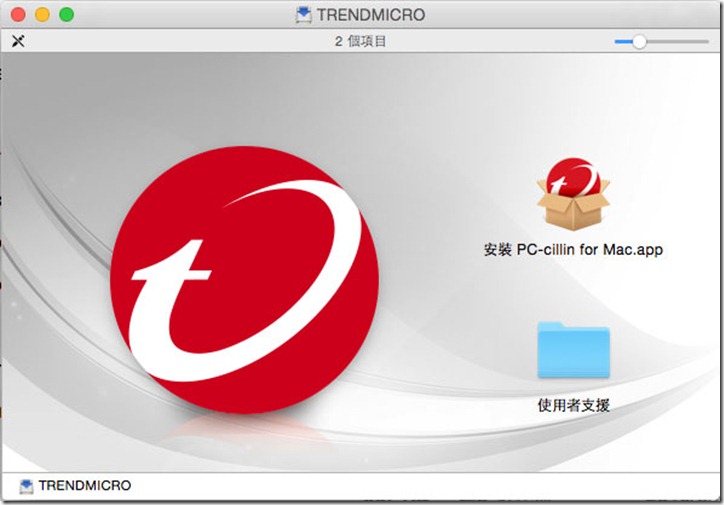Screen dimensions: 724x505
Task: Click the TRENDMICRO window title text
Action: click(x=371, y=15)
